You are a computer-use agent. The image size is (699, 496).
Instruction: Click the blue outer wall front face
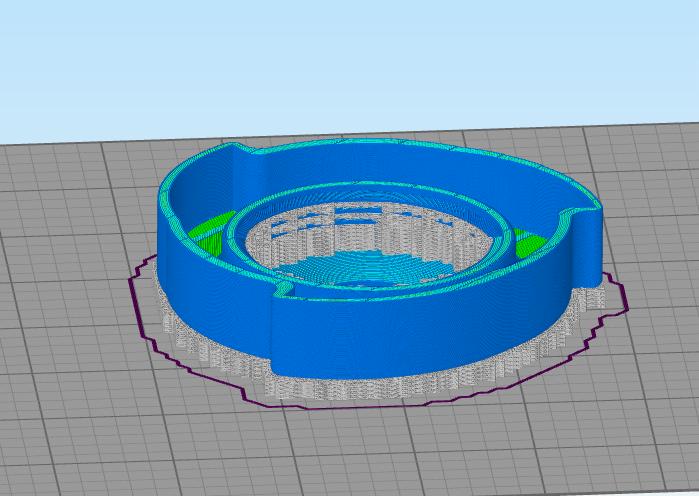click(383, 339)
